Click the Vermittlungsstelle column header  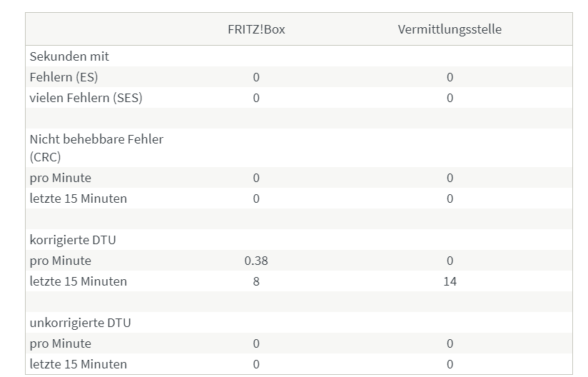[450, 29]
